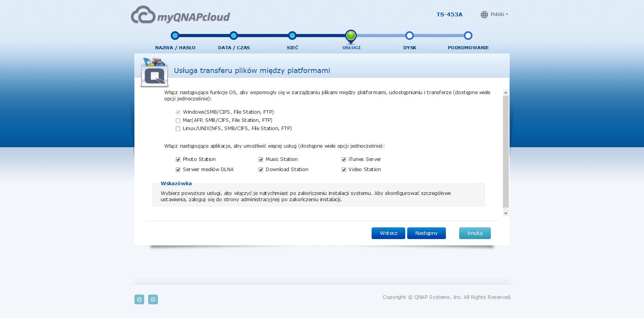
Task: Uncheck Music Station
Action: point(261,159)
